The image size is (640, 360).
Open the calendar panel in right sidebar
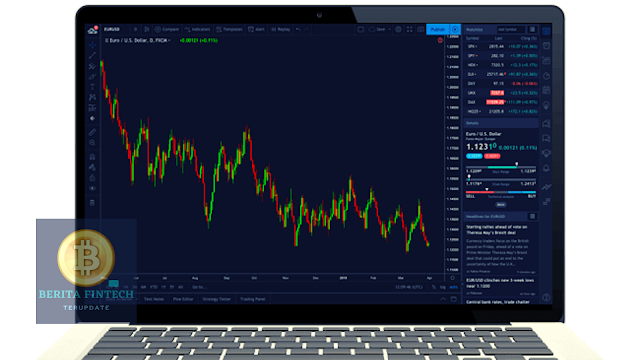[x=547, y=90]
